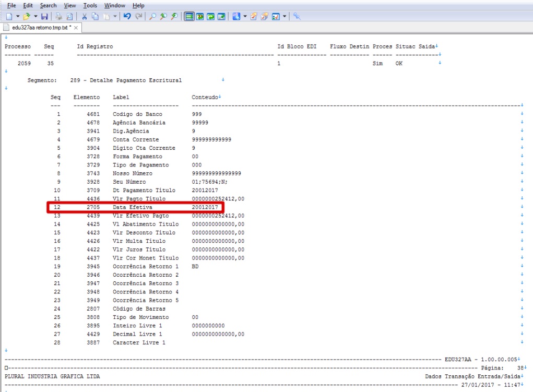Click the 'Caracter Livre 1' label
Image resolution: width=533 pixels, height=392 pixels.
[139, 343]
